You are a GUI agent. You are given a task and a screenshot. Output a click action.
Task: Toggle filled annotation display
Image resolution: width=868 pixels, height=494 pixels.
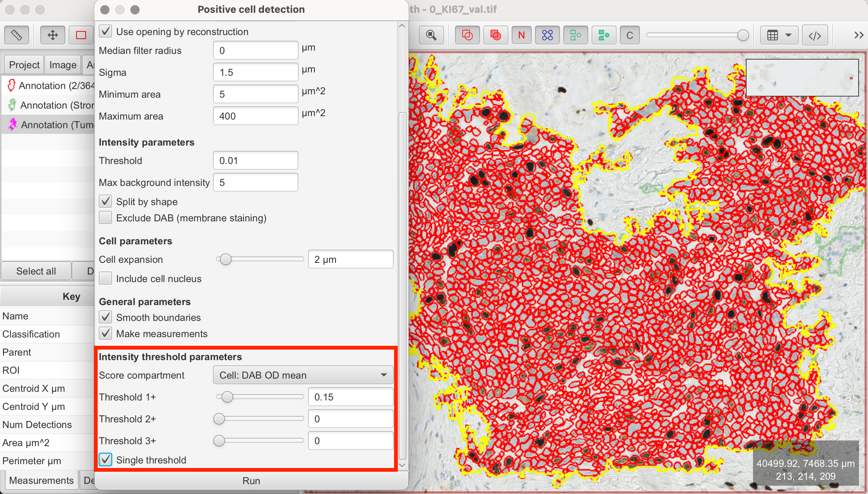[x=495, y=35]
